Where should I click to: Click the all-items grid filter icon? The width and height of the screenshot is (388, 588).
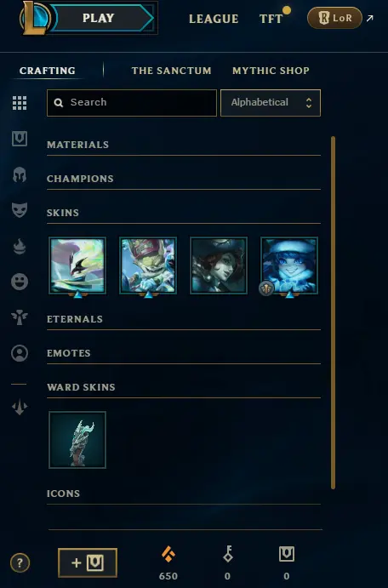(x=20, y=103)
